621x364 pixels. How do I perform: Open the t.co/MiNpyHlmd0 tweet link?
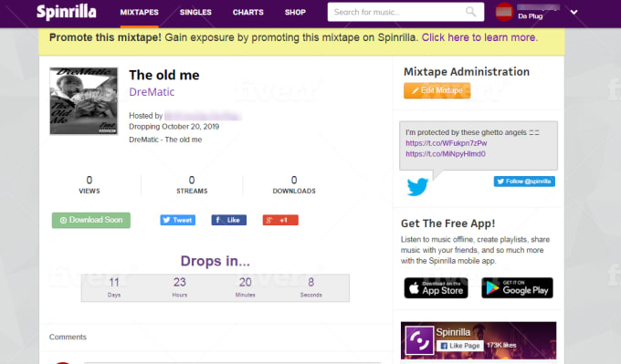[x=446, y=154]
